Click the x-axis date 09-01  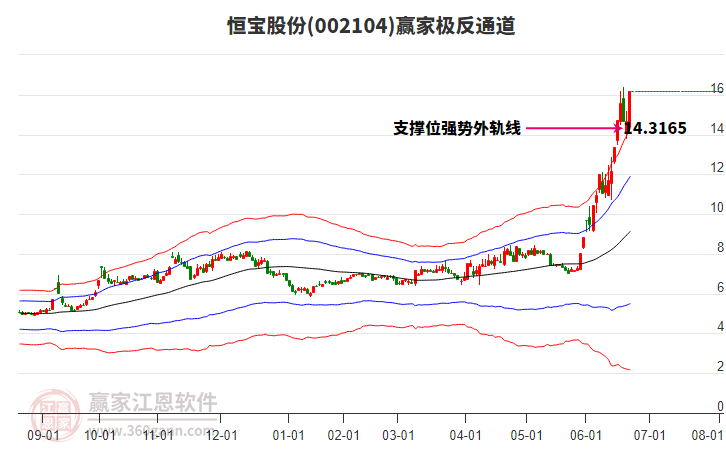click(x=43, y=435)
